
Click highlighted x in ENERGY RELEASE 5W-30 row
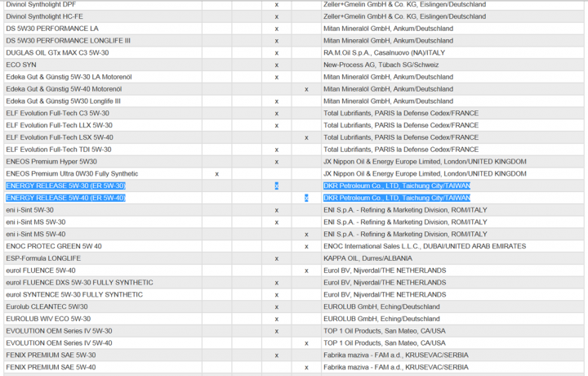pos(277,186)
